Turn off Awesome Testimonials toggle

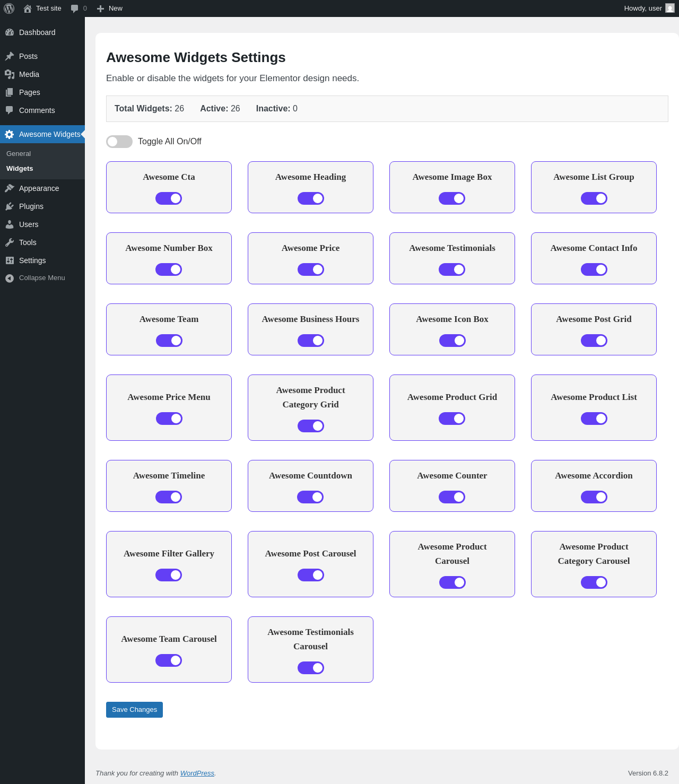452,269
